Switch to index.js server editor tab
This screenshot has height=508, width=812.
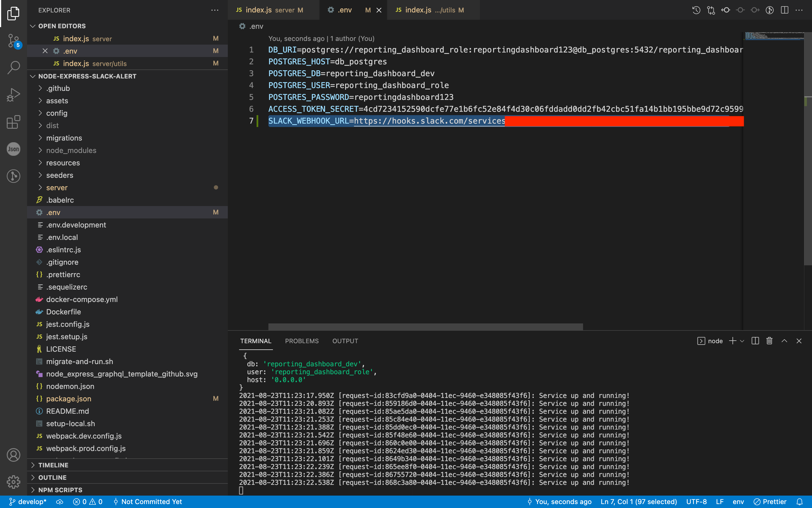point(273,10)
